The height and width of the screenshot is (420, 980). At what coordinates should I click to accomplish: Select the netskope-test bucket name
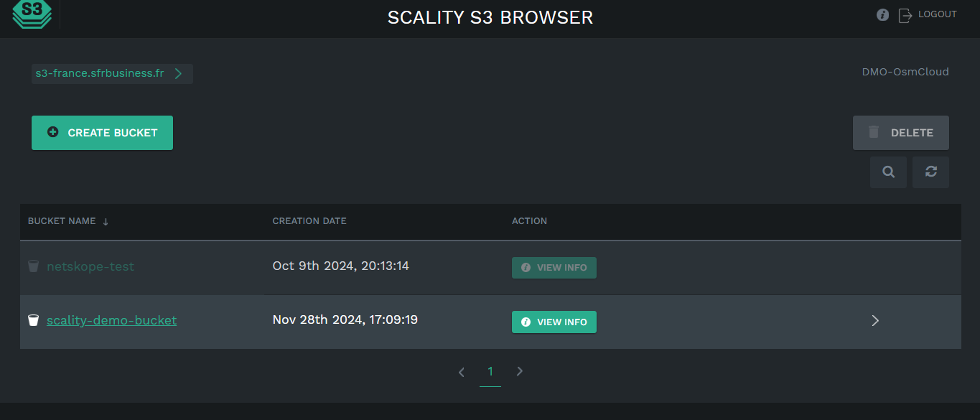(90, 266)
